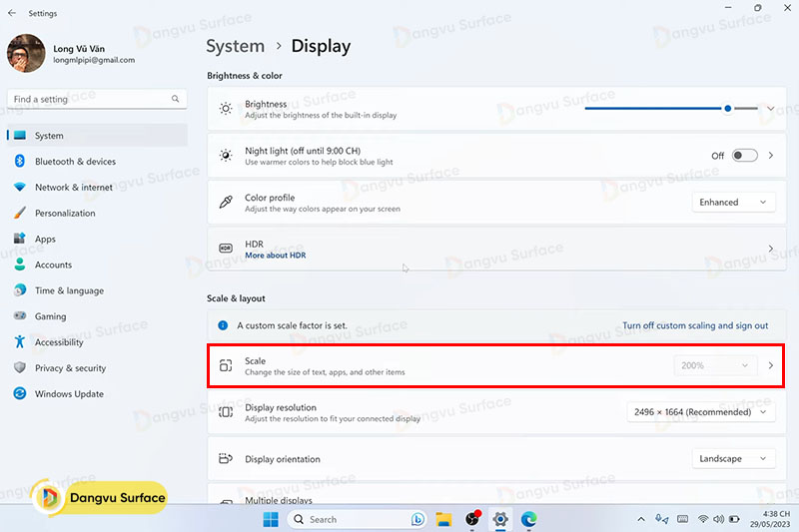Click the Bluetooth & devices icon in sidebar

click(x=19, y=162)
